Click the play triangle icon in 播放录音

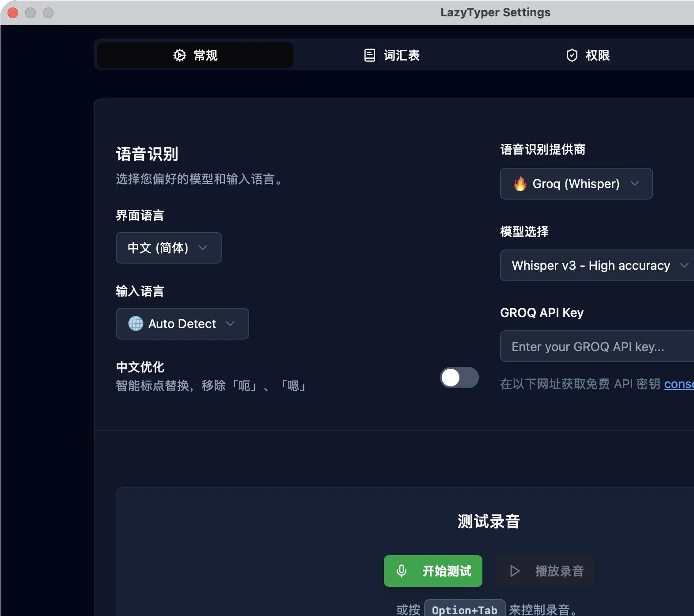[x=515, y=571]
